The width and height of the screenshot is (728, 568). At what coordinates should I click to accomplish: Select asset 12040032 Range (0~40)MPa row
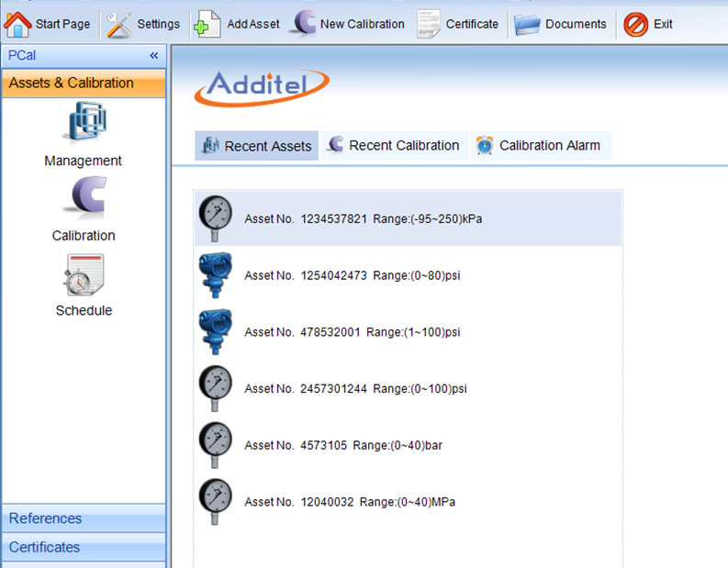(x=409, y=502)
